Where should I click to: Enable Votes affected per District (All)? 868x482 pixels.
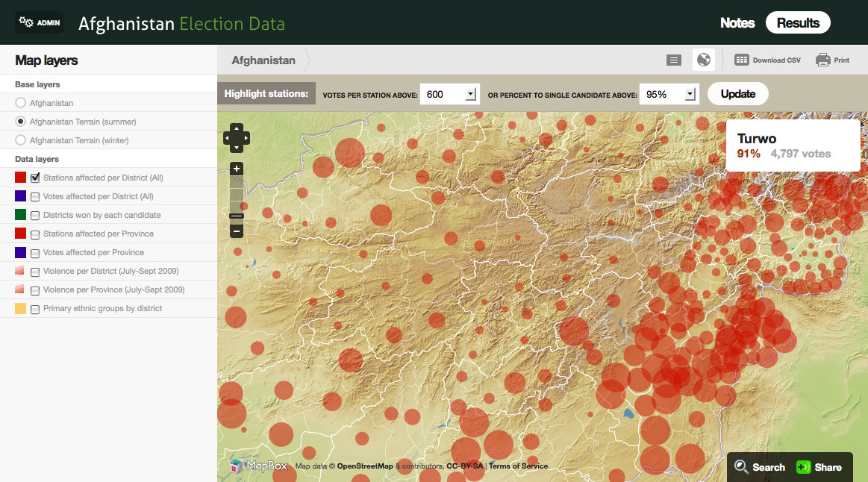(x=35, y=196)
